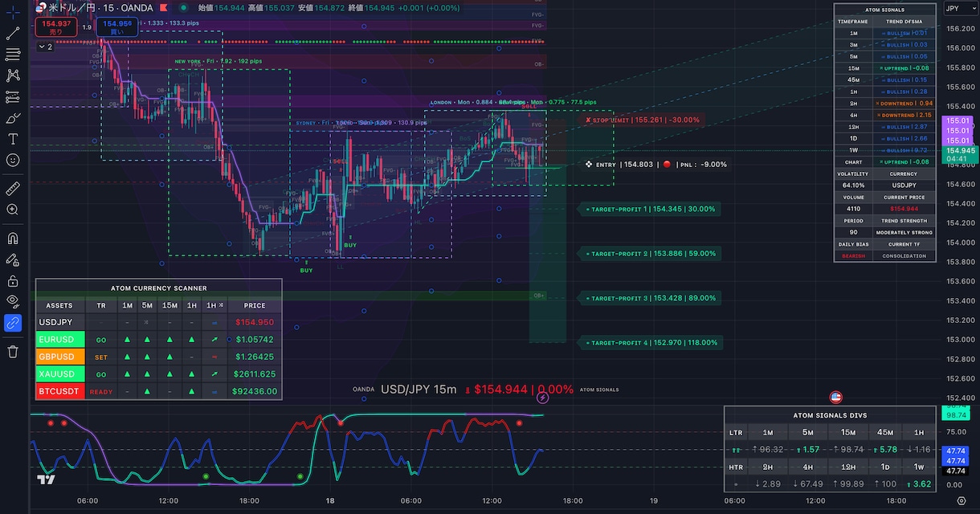Click the red sell button 154.937
This screenshot has height=514, width=980.
56,27
